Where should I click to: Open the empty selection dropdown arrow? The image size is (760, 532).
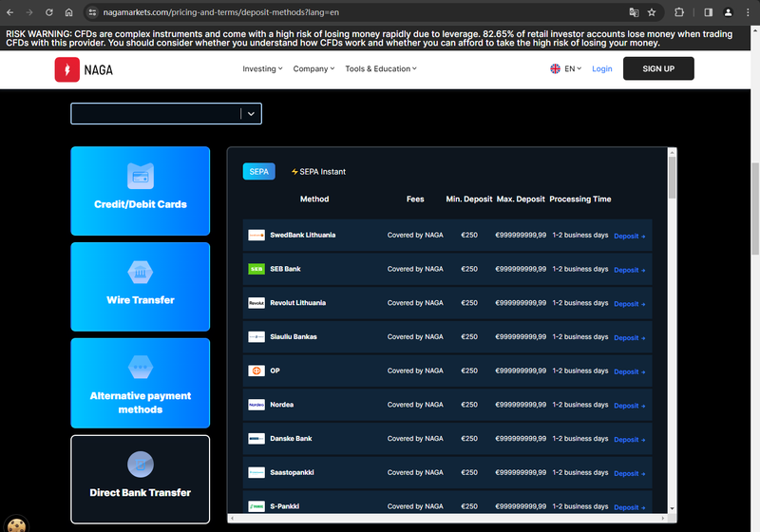pyautogui.click(x=251, y=114)
